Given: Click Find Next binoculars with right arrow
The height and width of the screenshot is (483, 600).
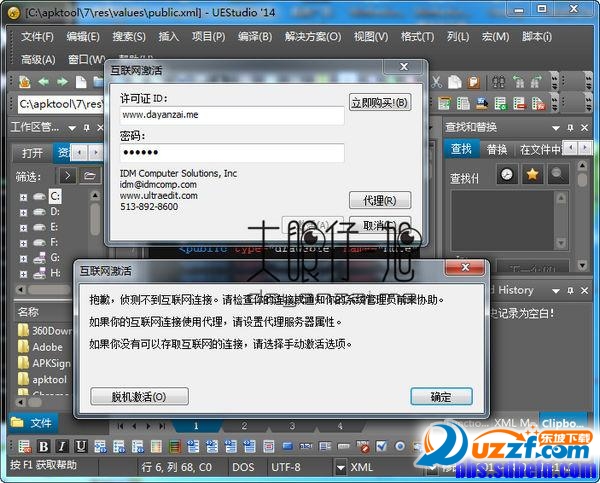Looking at the screenshot, I should click(536, 82).
